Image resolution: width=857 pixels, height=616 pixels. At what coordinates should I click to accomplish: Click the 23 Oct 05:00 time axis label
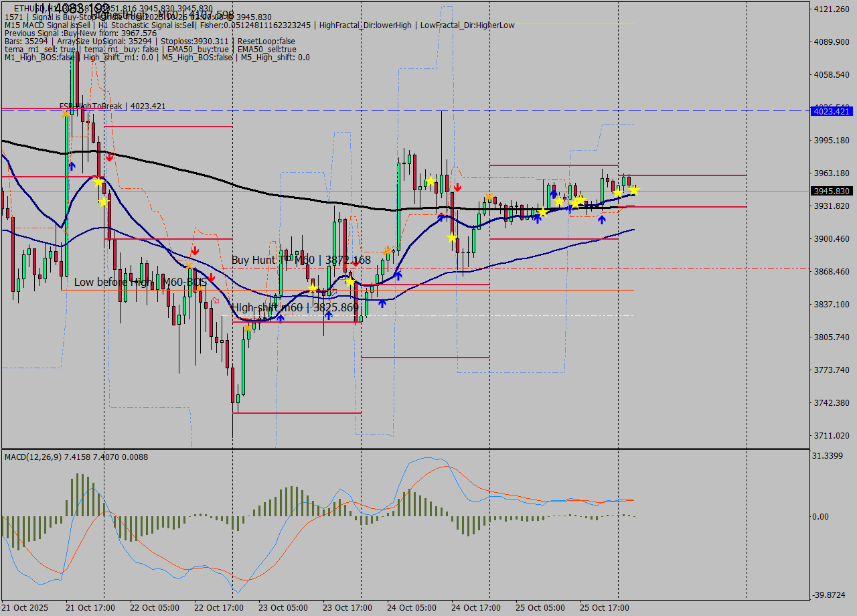coord(283,607)
